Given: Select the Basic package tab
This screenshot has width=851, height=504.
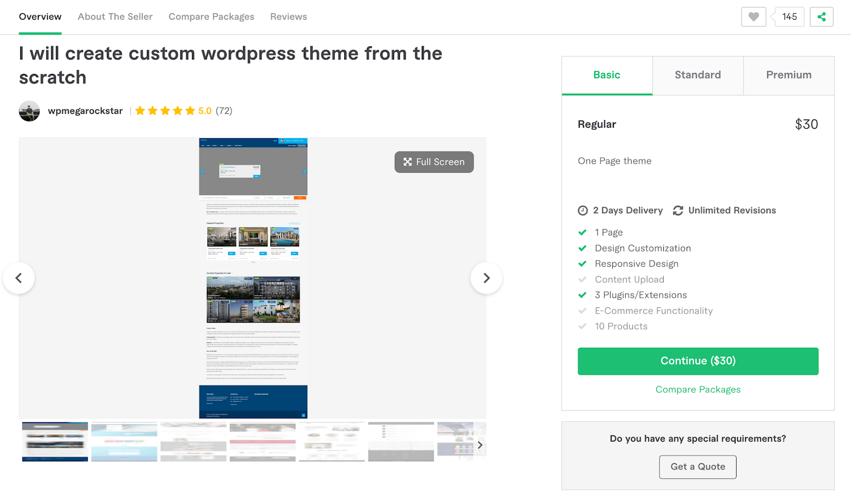Looking at the screenshot, I should pyautogui.click(x=607, y=75).
